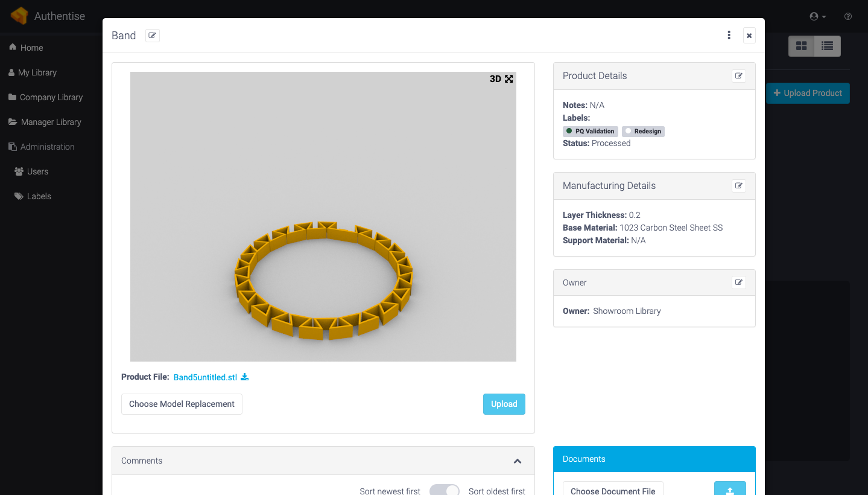Viewport: 868px width, 495px height.
Task: Go to My Library
Action: pyautogui.click(x=37, y=72)
